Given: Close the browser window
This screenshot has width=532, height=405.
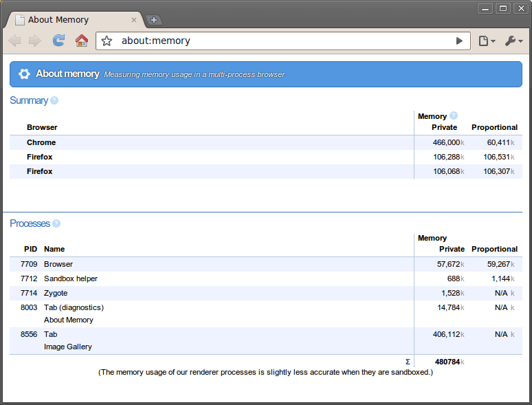Looking at the screenshot, I should point(521,8).
